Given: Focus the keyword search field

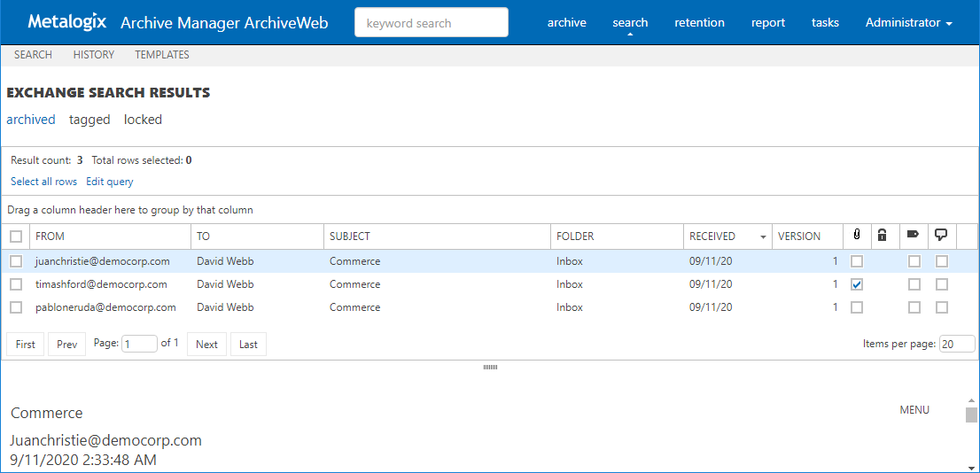Looking at the screenshot, I should click(432, 23).
